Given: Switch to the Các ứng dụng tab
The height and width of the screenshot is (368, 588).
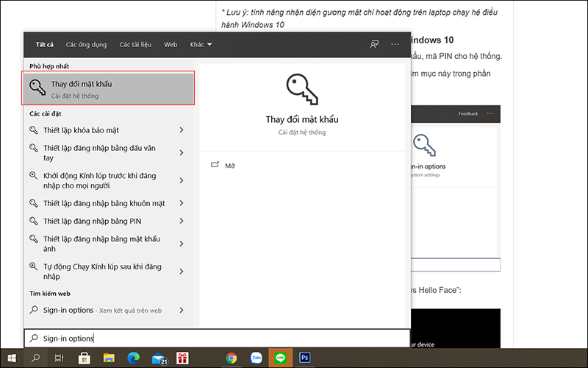Looking at the screenshot, I should tap(86, 44).
